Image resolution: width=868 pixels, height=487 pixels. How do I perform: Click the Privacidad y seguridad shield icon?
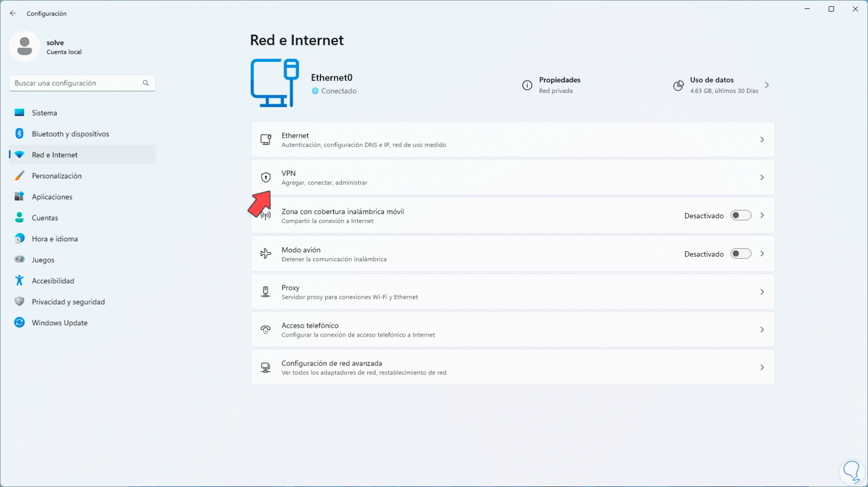click(x=19, y=302)
